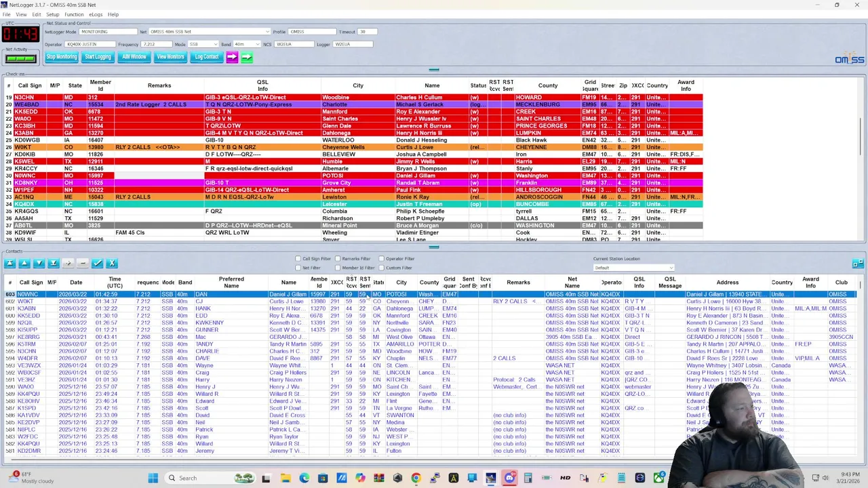Open the Mode SSB dropdown
The width and height of the screenshot is (868, 488).
(203, 44)
